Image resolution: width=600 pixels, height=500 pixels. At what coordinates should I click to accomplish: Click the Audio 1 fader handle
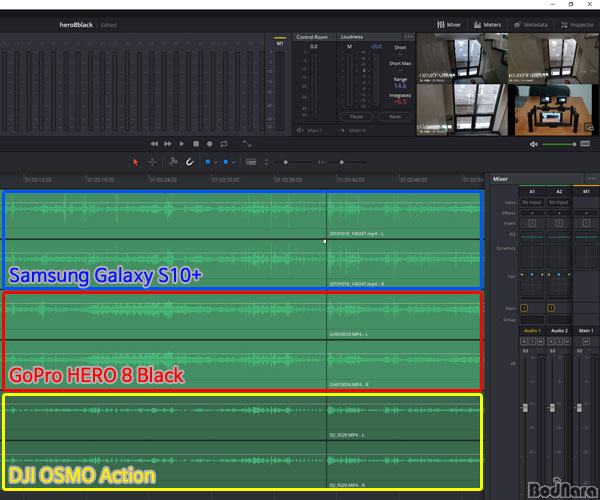coord(525,408)
